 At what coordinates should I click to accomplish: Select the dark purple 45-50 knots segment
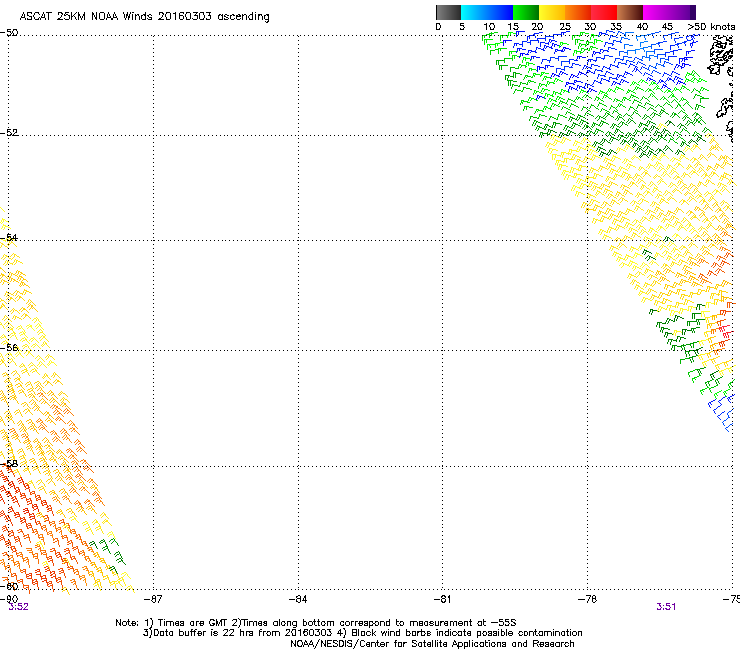tap(682, 12)
